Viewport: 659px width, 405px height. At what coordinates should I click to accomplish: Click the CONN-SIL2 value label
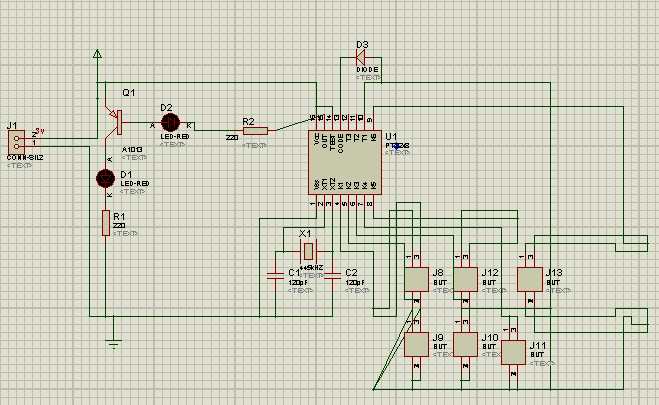pyautogui.click(x=25, y=158)
